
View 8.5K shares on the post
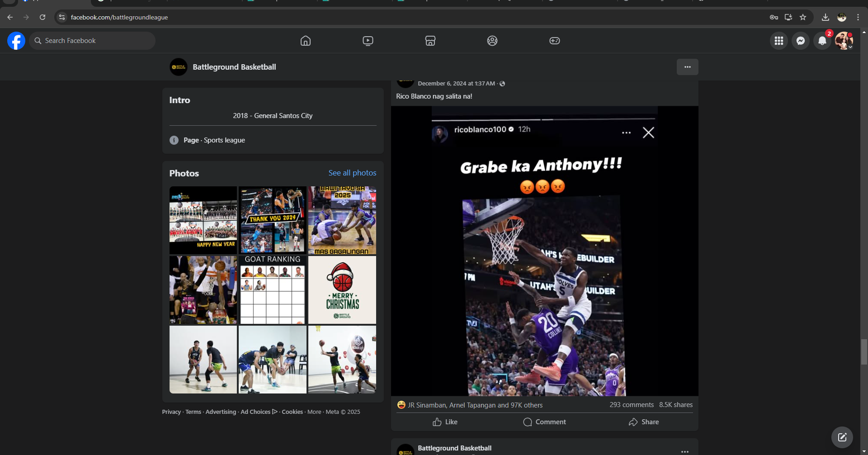click(676, 405)
